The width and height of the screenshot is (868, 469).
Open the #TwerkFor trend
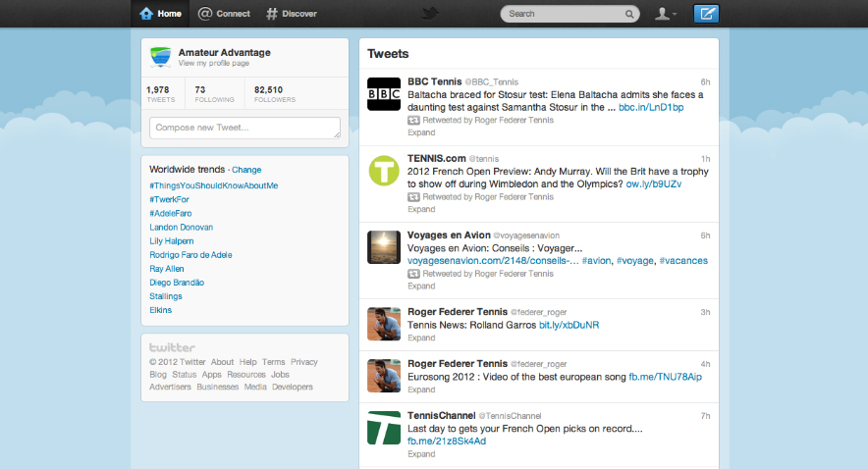pos(169,199)
